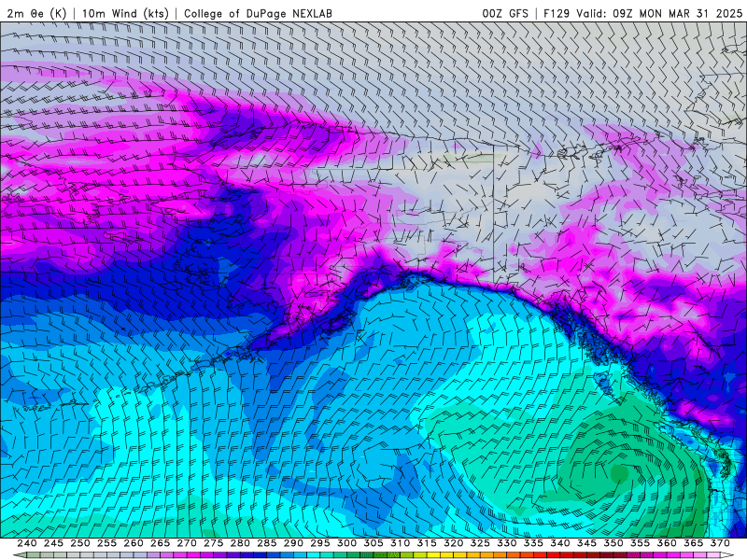Click the 255 value on the color scale

pyautogui.click(x=106, y=543)
